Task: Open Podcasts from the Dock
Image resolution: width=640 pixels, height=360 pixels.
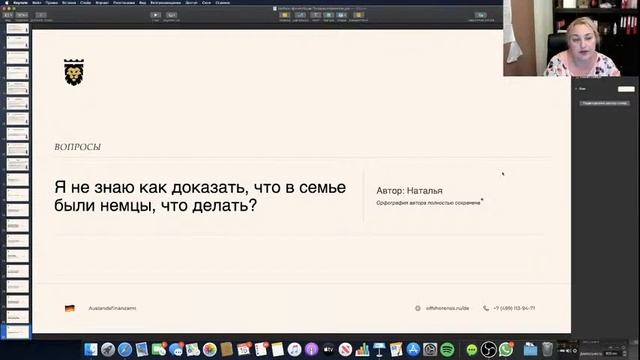Action: 311,350
